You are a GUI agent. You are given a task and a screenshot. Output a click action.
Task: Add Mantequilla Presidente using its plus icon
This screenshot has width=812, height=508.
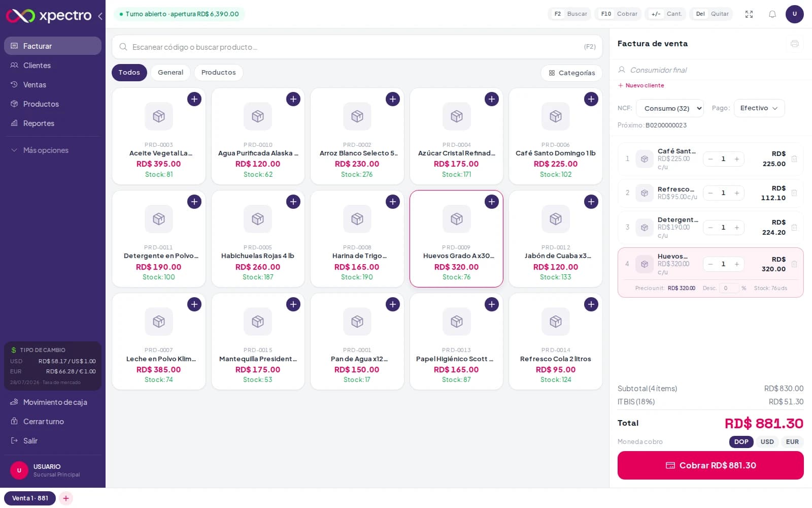293,304
